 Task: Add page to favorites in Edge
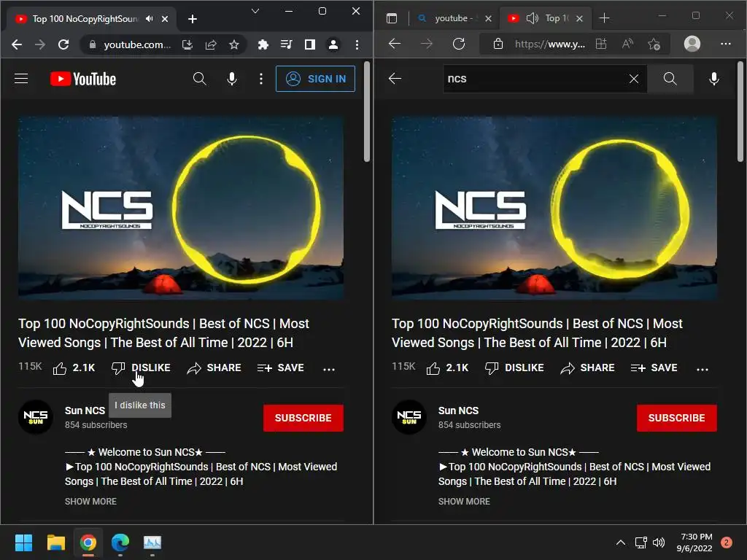[x=654, y=44]
